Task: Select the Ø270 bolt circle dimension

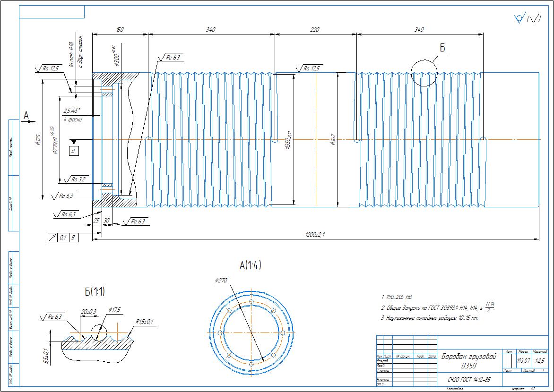Action: point(221,281)
